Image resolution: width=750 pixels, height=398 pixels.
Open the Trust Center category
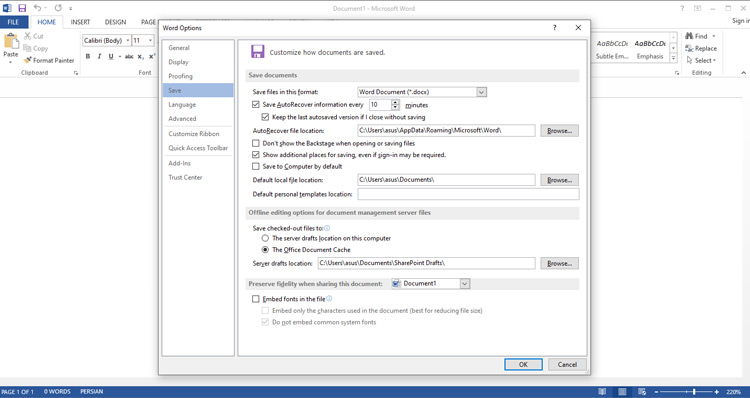click(198, 177)
